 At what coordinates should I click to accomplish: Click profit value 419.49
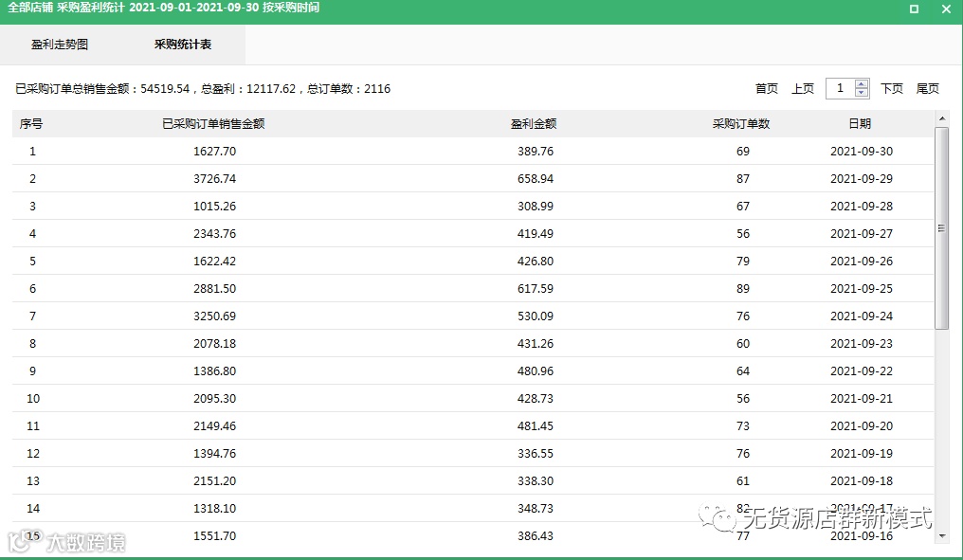(535, 234)
